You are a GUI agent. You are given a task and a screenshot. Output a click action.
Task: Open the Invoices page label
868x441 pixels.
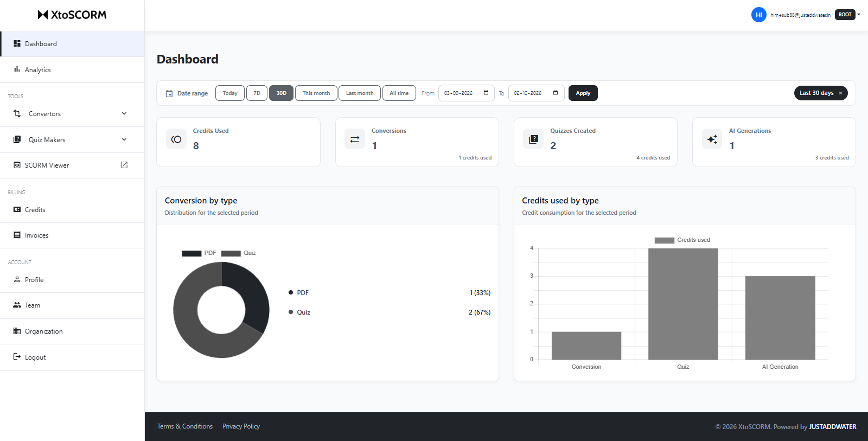tap(37, 235)
